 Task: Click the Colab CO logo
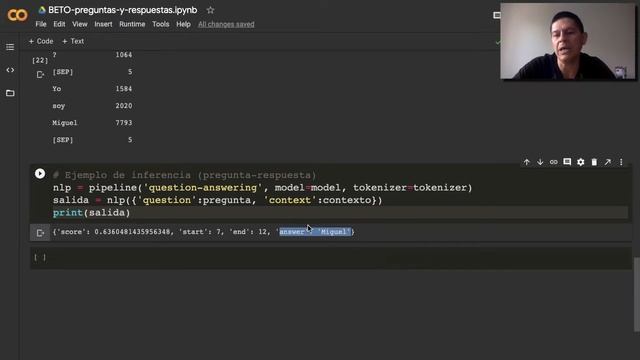click(x=17, y=15)
